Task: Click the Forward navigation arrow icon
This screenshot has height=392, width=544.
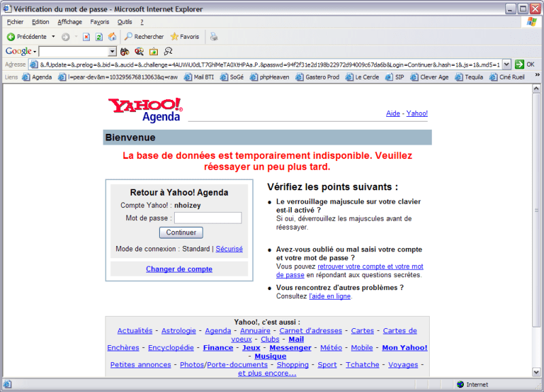Action: 65,37
